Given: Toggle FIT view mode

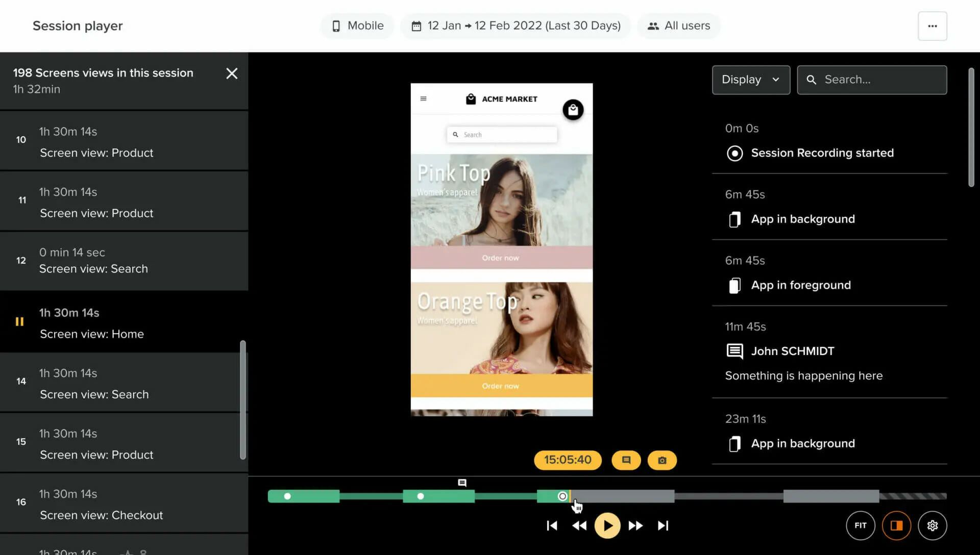Looking at the screenshot, I should click(861, 525).
